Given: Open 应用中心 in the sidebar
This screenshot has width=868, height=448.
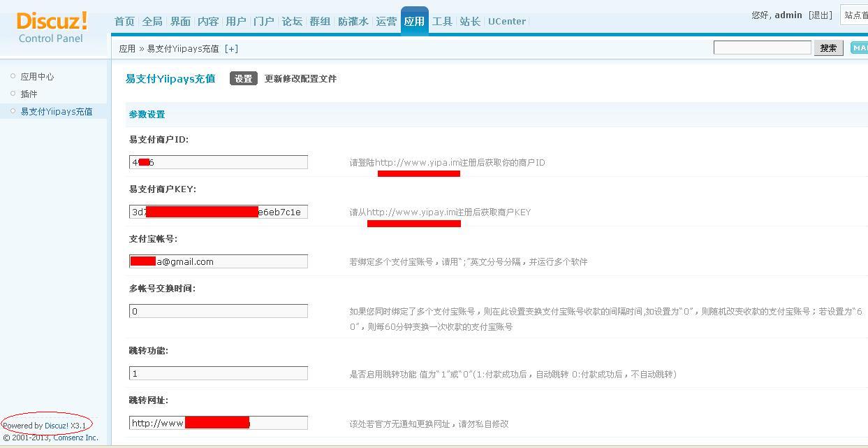Looking at the screenshot, I should coord(37,77).
